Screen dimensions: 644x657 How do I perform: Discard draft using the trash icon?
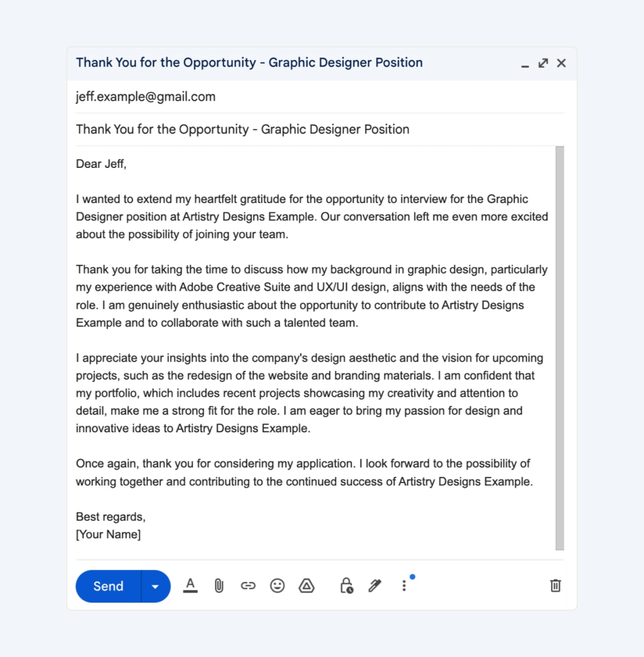coord(556,586)
